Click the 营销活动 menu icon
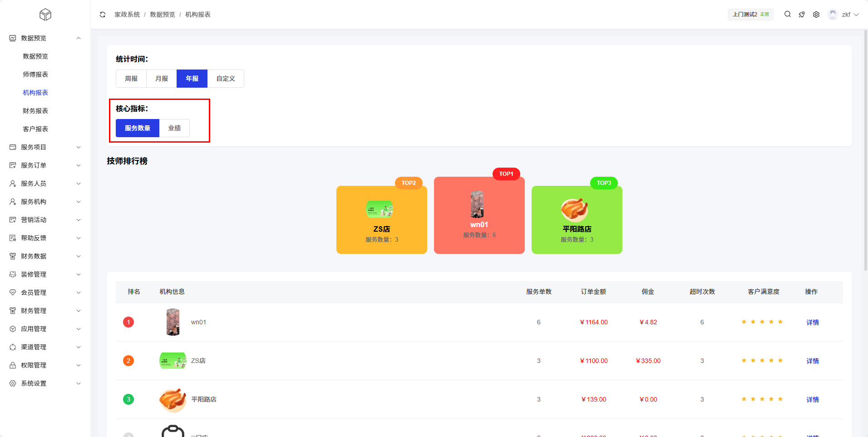 click(13, 220)
